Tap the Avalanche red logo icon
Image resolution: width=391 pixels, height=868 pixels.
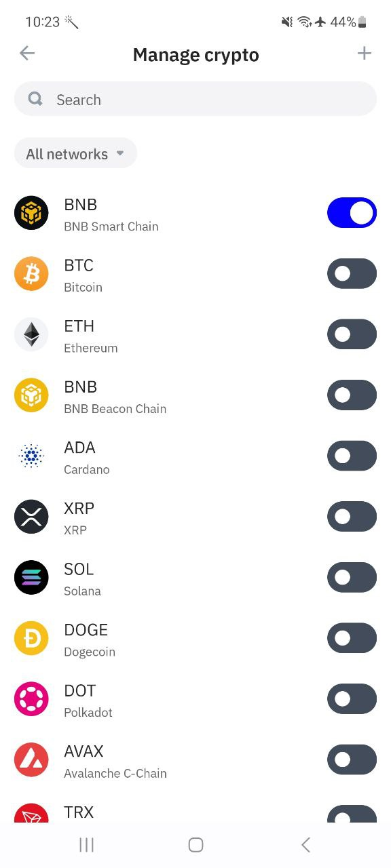coord(31,759)
